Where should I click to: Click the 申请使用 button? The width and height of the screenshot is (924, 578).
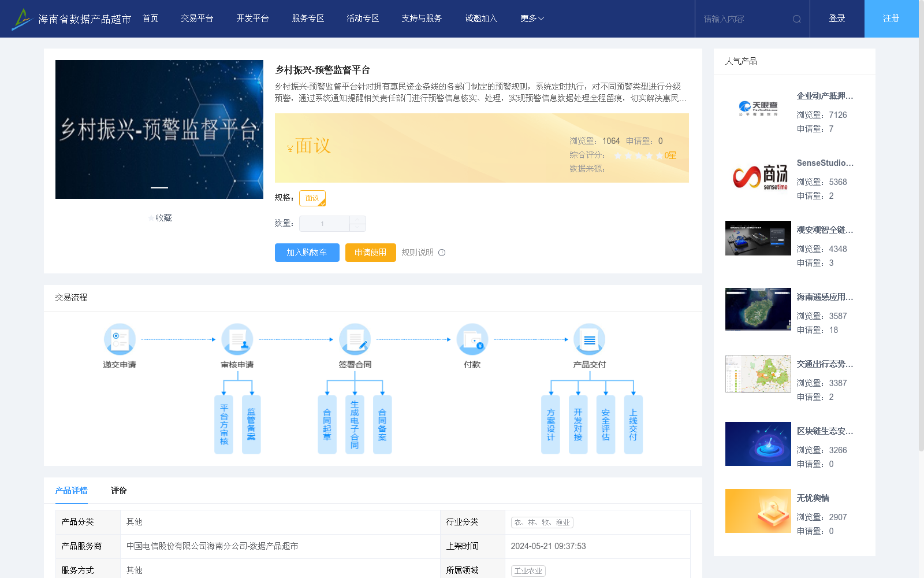(371, 253)
